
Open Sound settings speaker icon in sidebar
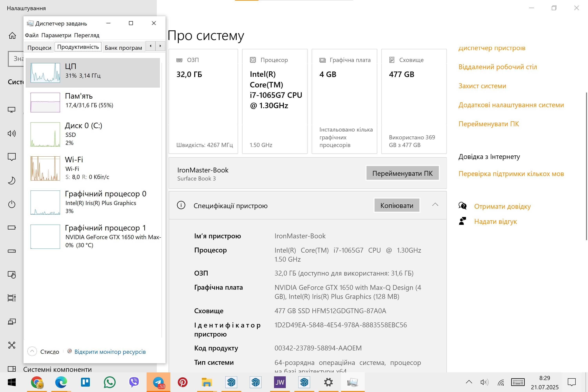pos(12,133)
